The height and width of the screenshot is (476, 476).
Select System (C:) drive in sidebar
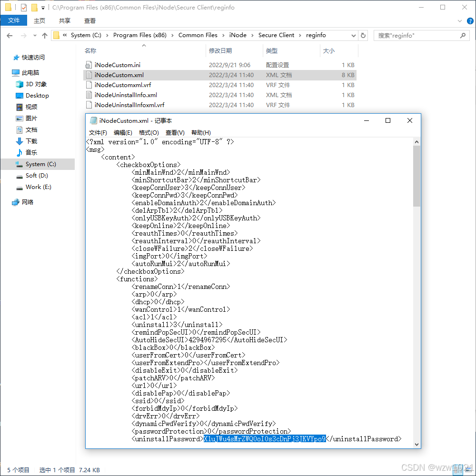point(38,164)
